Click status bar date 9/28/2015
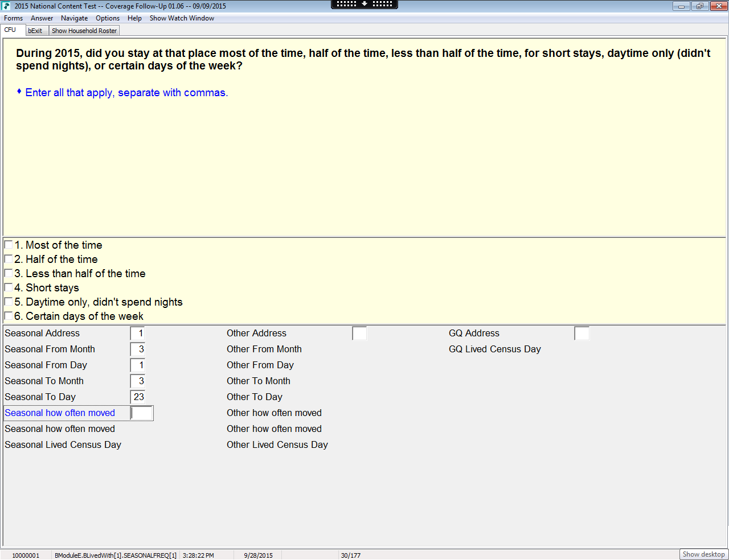Image resolution: width=729 pixels, height=560 pixels. tap(258, 555)
